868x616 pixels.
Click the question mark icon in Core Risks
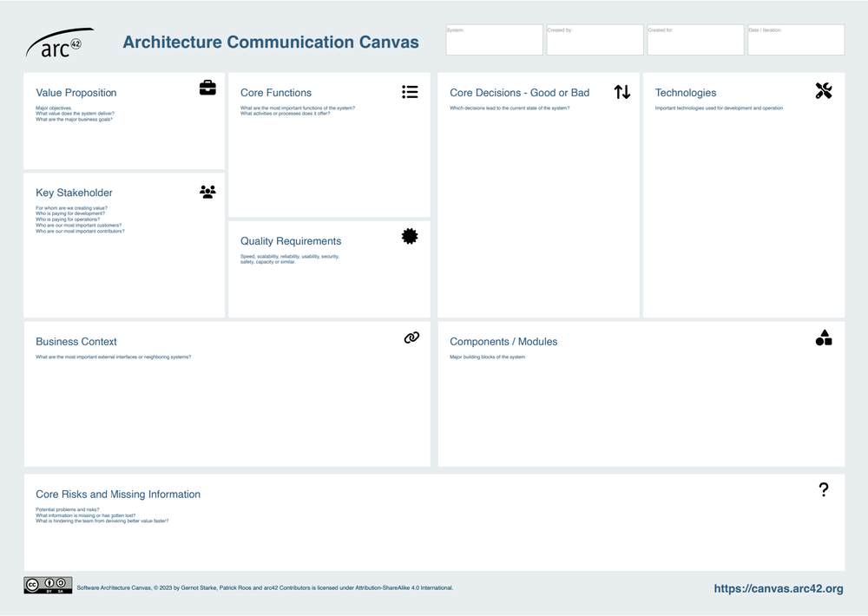coord(823,489)
